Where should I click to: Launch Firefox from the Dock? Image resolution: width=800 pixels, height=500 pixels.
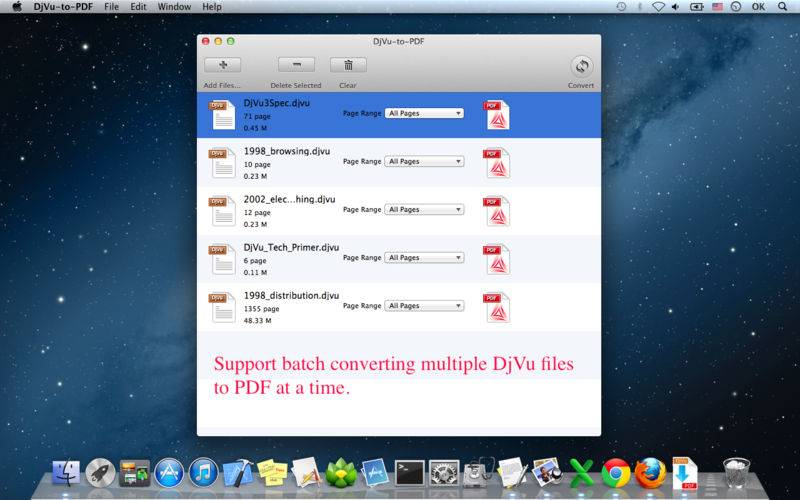tap(650, 473)
